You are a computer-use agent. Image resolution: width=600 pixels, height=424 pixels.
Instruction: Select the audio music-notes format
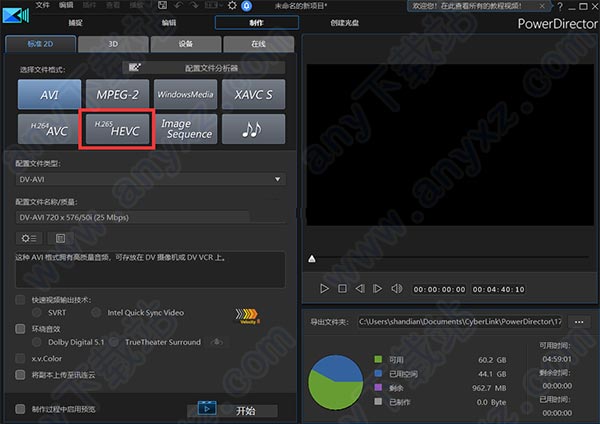(x=253, y=129)
